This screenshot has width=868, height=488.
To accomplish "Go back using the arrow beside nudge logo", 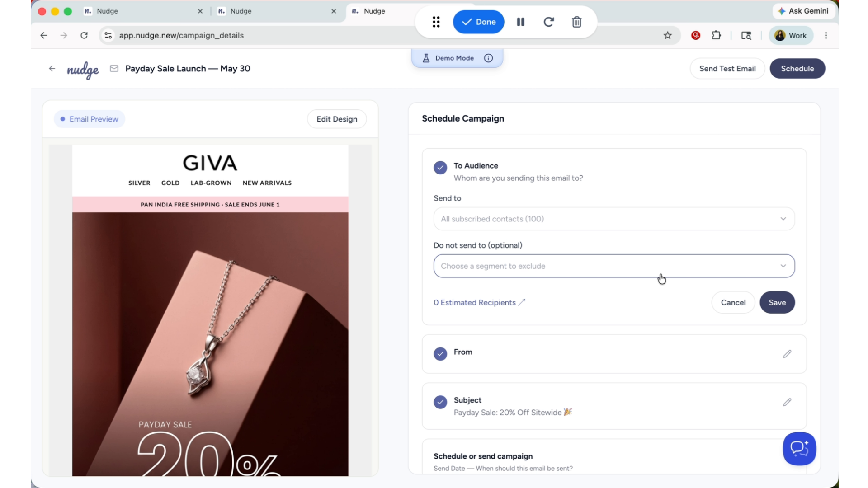I will tap(52, 69).
